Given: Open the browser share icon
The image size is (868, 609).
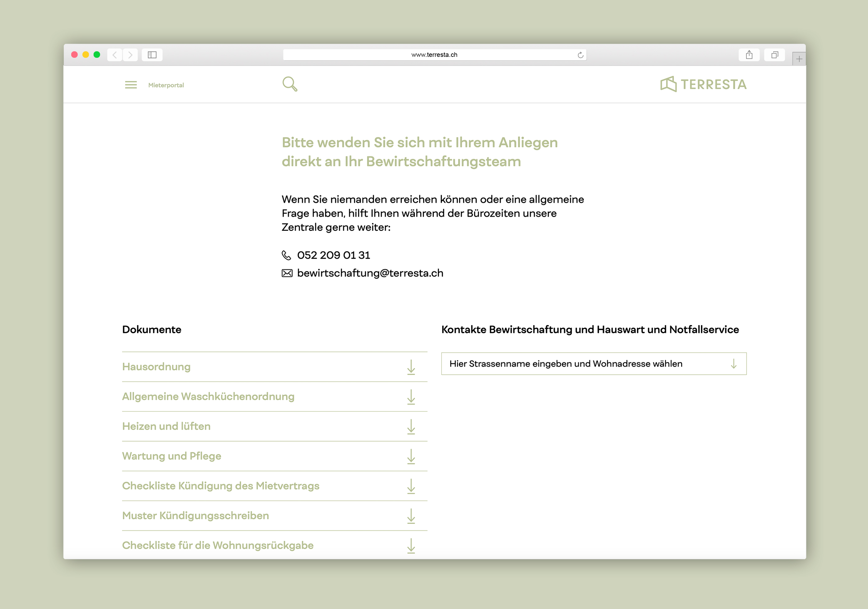Looking at the screenshot, I should (749, 55).
